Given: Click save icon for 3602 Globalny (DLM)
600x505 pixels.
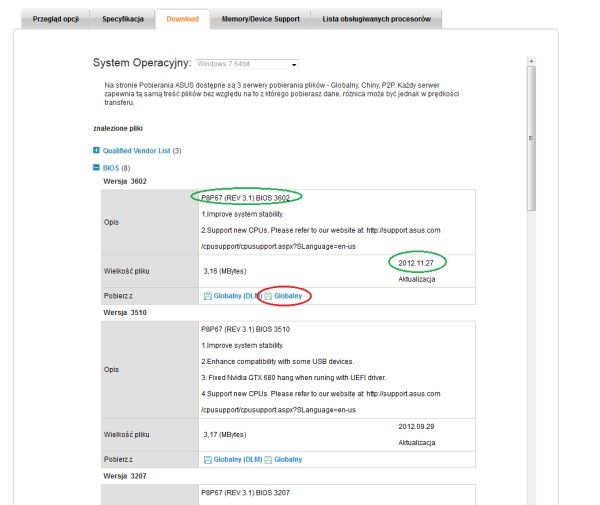Looking at the screenshot, I should point(208,296).
